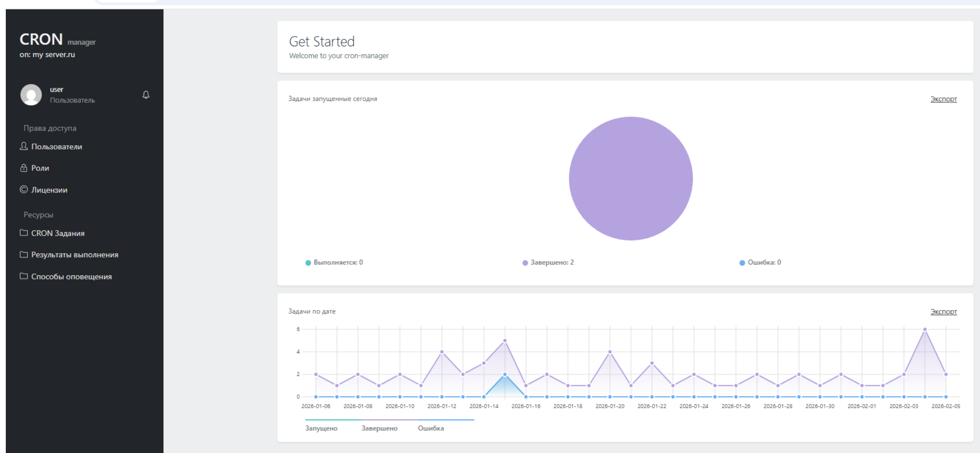Click Экспорт link for today's tasks chart
This screenshot has height=453, width=980.
point(943,99)
